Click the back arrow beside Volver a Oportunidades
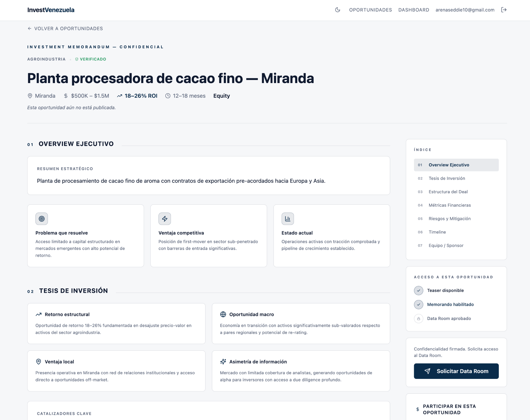The width and height of the screenshot is (530, 420). pos(30,28)
